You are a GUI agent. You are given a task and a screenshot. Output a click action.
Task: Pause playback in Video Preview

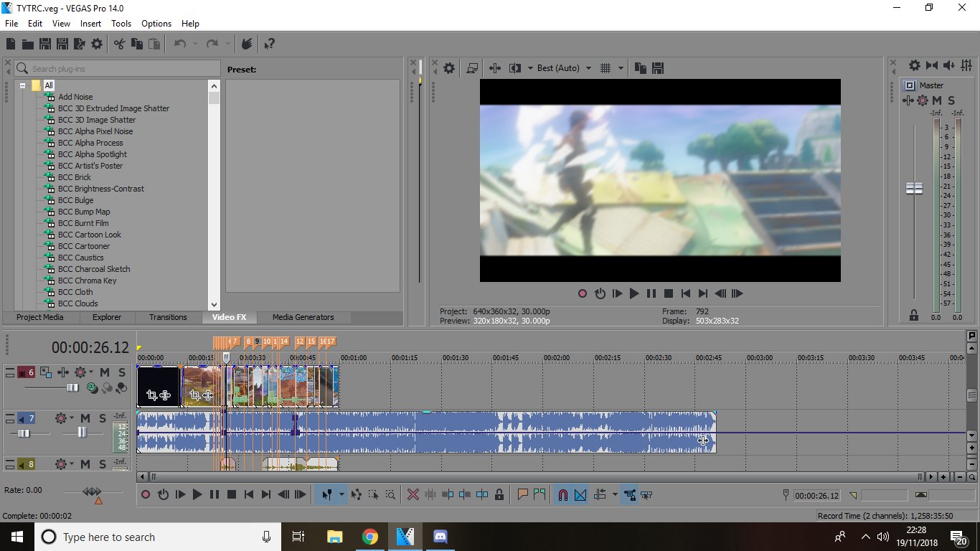[x=651, y=293]
